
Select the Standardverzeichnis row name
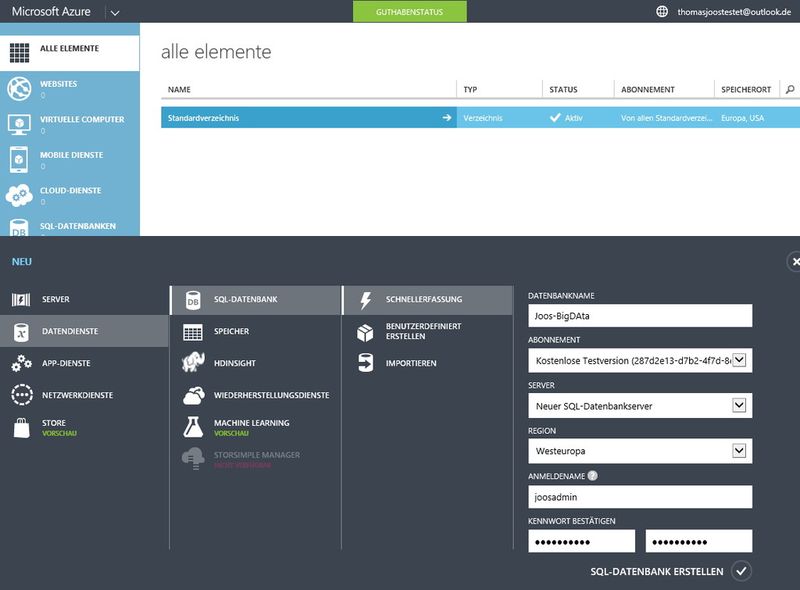203,118
